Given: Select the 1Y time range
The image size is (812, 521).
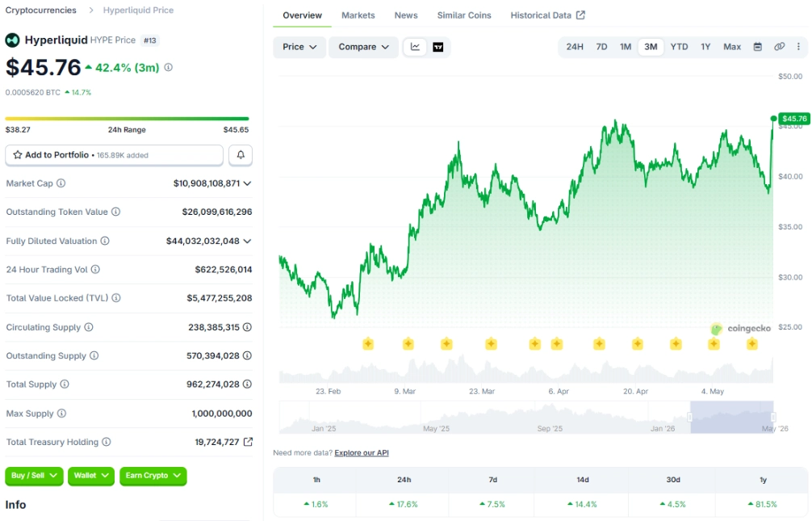Looking at the screenshot, I should click(705, 47).
